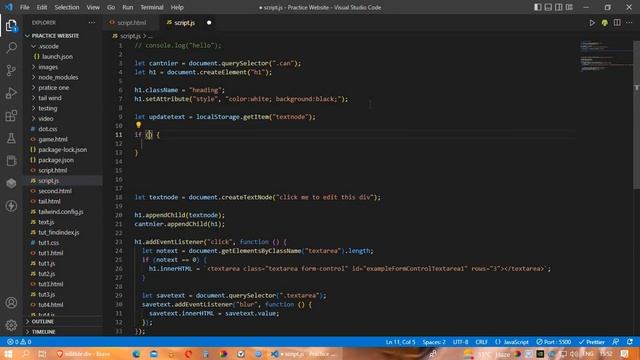Expand the TIMELINE section

pos(44,332)
